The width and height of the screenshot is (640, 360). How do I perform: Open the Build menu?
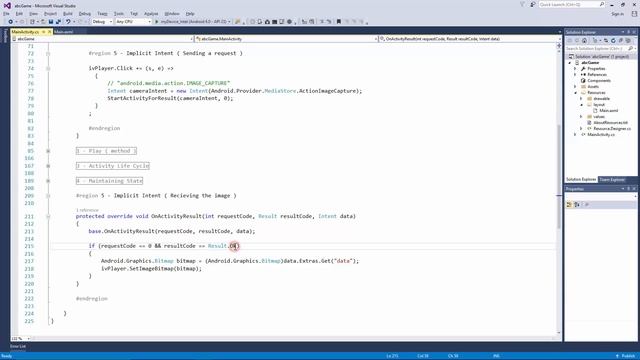coord(68,13)
